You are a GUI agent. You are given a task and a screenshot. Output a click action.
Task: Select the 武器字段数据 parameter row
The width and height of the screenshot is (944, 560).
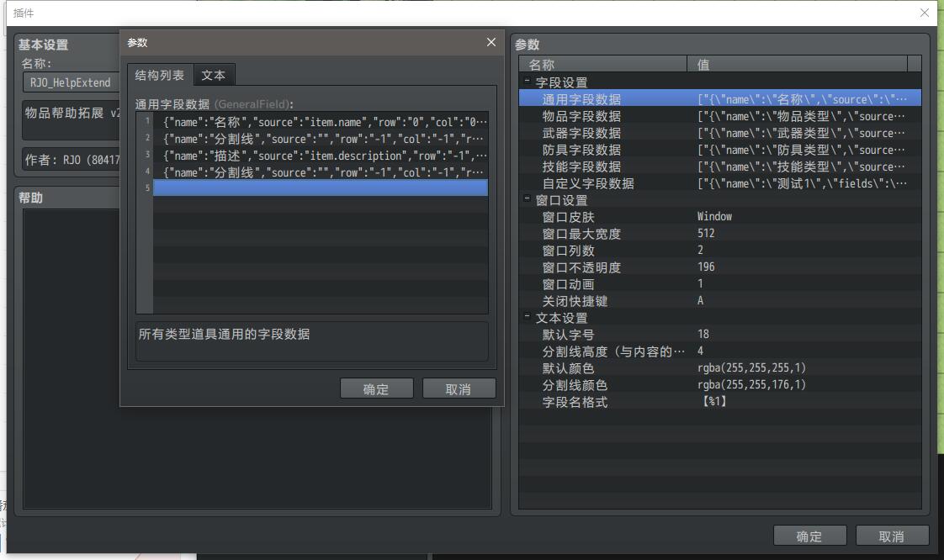[x=720, y=132]
